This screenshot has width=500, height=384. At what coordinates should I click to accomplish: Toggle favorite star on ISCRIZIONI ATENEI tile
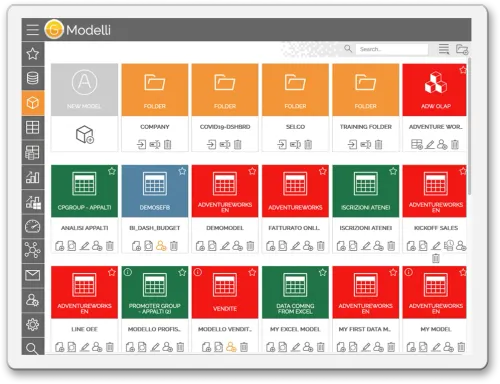pos(393,171)
